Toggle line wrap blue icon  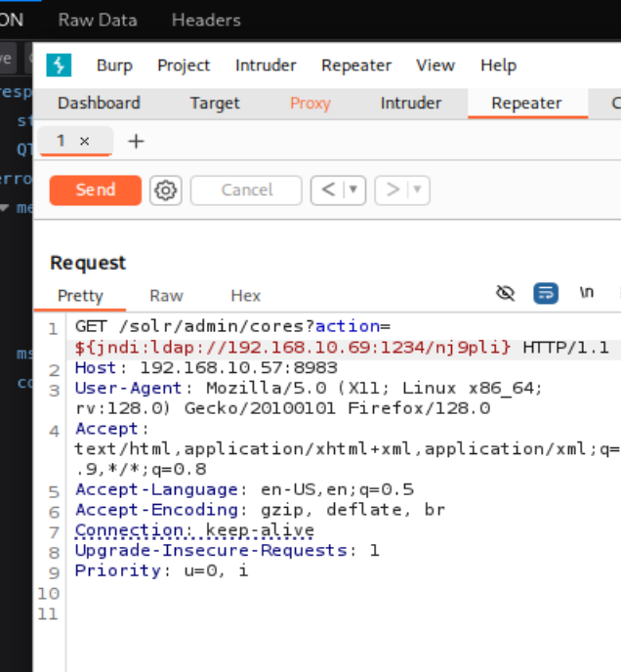(x=546, y=293)
